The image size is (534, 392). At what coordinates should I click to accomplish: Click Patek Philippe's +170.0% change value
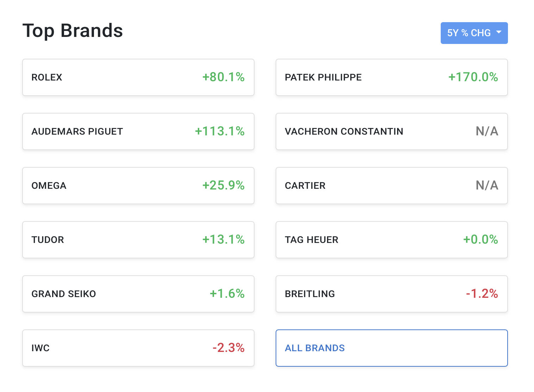[473, 77]
